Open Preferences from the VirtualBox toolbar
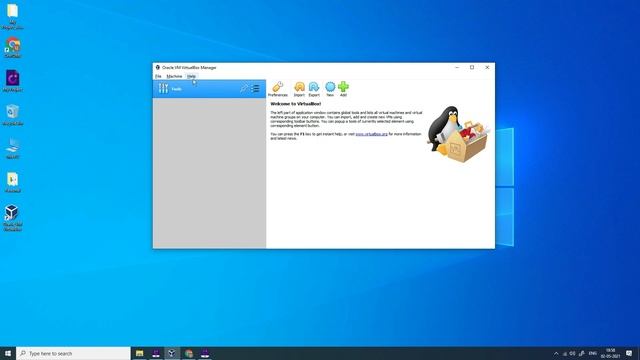 click(x=278, y=89)
